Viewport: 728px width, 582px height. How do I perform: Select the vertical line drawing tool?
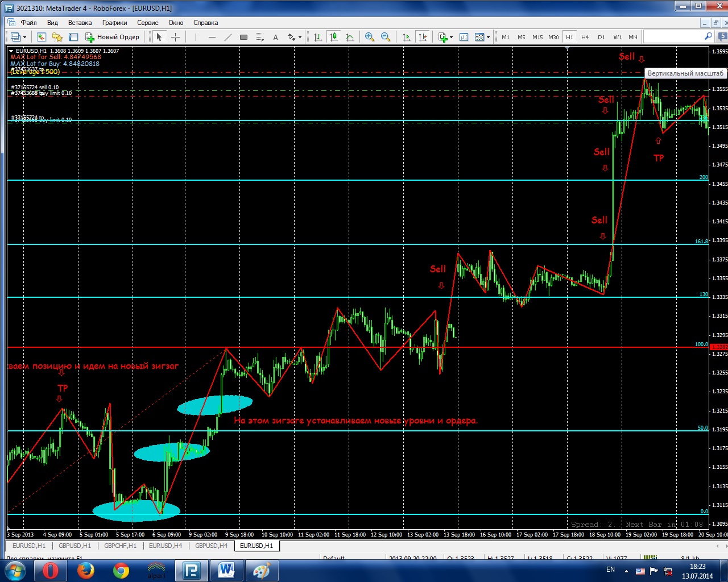[x=196, y=37]
